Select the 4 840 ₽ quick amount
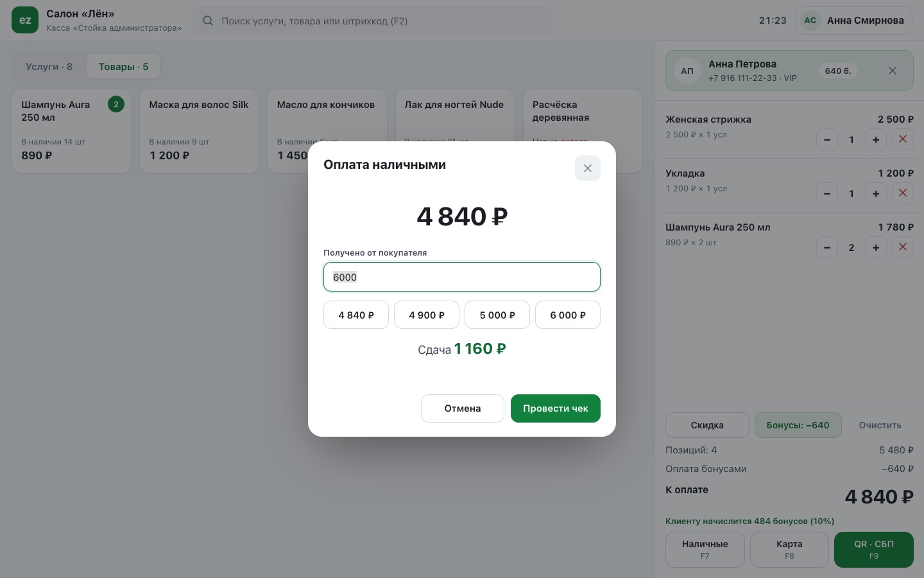The width and height of the screenshot is (924, 578). coord(356,315)
